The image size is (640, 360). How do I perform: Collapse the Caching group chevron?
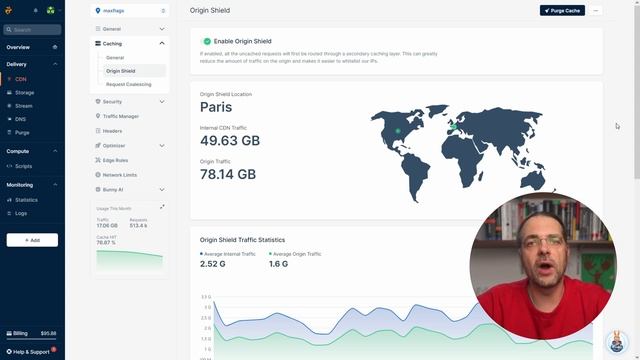(162, 43)
